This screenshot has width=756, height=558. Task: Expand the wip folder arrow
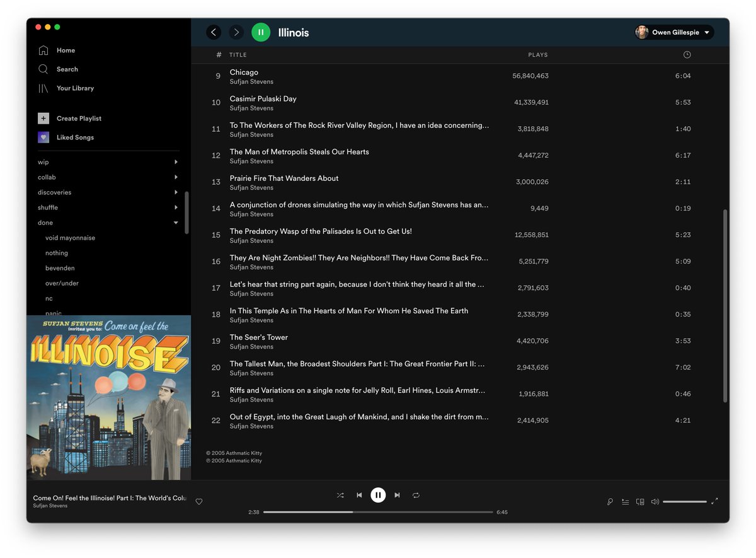[x=176, y=162]
